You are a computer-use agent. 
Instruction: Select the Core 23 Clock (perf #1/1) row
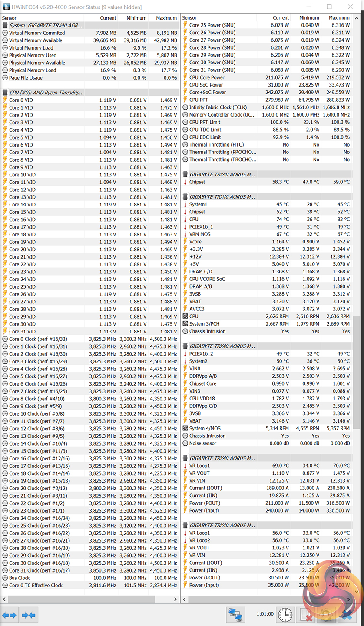[90, 511]
